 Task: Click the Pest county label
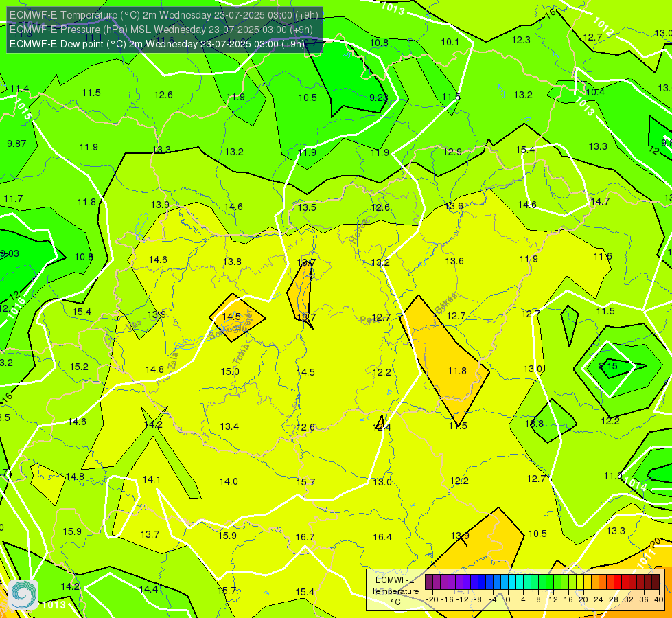tap(369, 319)
